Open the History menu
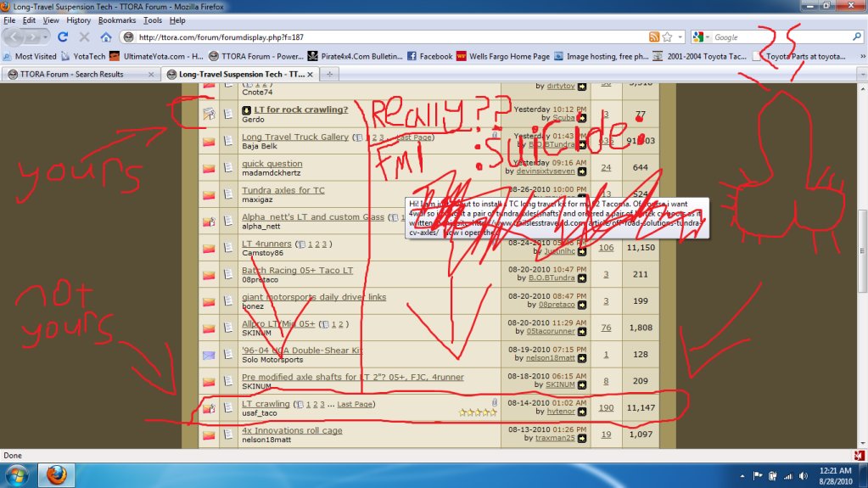This screenshot has height=488, width=868. point(79,20)
